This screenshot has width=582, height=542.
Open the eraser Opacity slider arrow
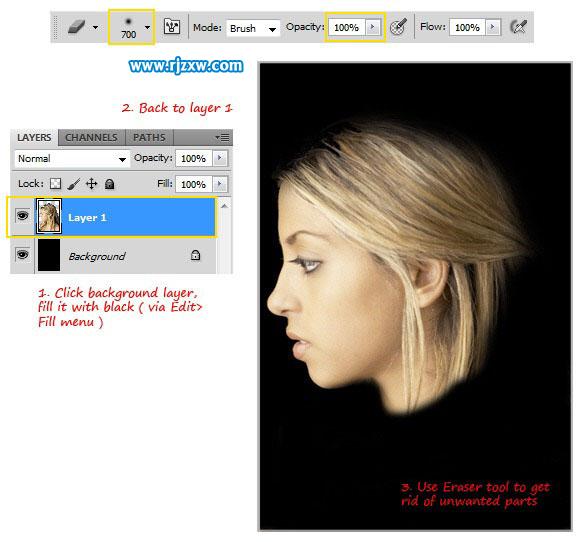click(x=373, y=27)
